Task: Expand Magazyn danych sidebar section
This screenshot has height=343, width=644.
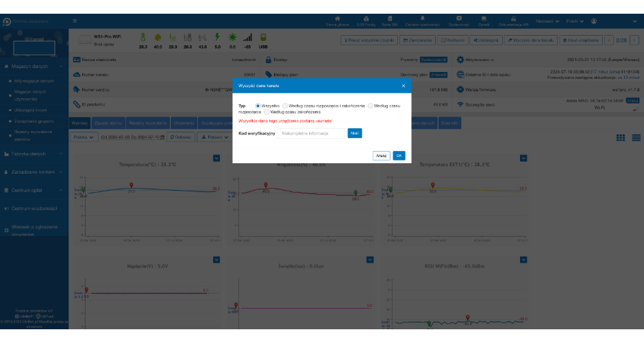Action: pyautogui.click(x=34, y=67)
